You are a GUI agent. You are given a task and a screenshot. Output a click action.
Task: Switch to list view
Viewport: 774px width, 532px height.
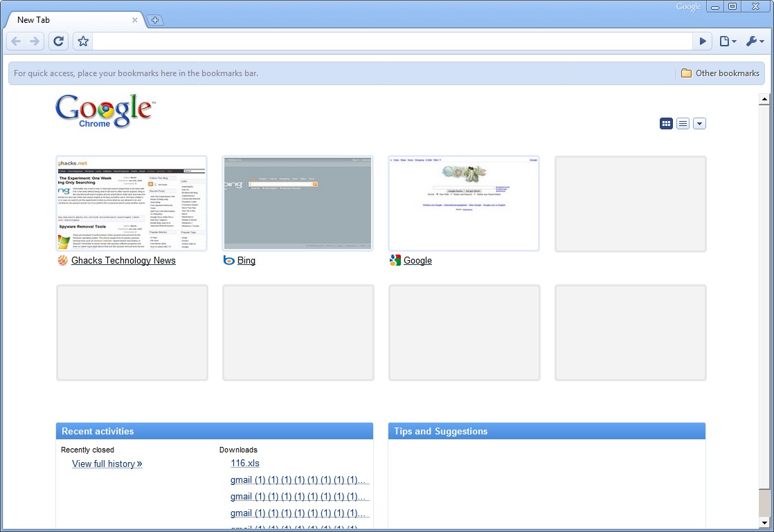(683, 123)
